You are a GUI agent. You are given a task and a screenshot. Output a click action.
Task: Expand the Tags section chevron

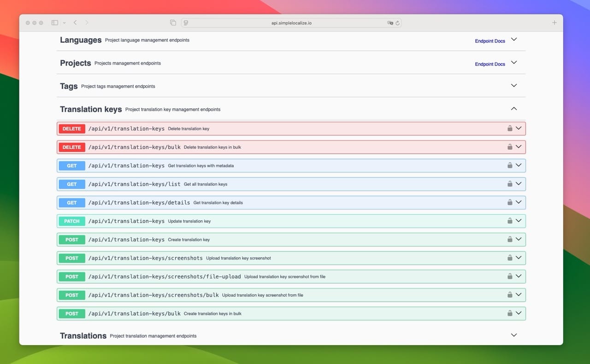point(514,86)
